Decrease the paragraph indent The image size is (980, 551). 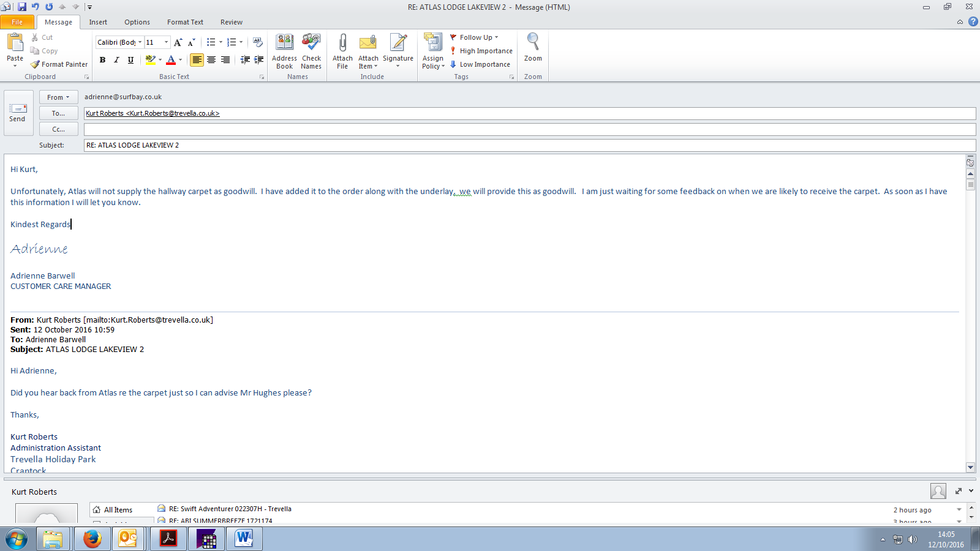pos(245,60)
